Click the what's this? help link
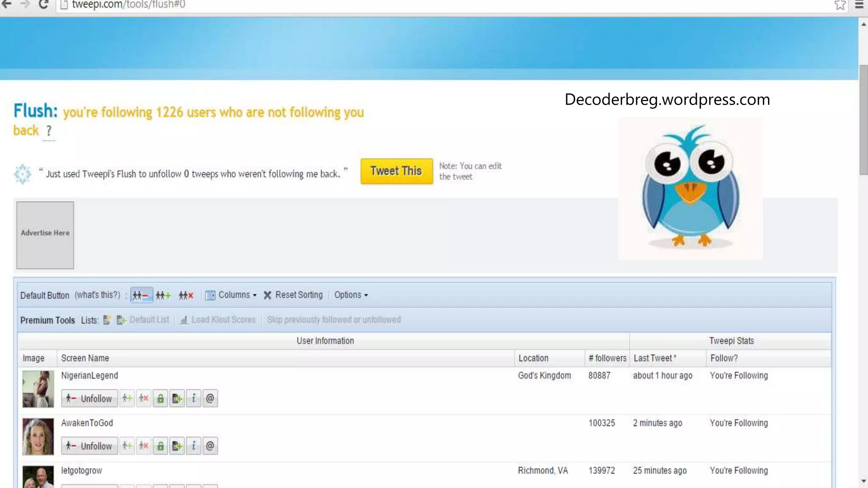Image resolution: width=868 pixels, height=488 pixels. point(97,295)
